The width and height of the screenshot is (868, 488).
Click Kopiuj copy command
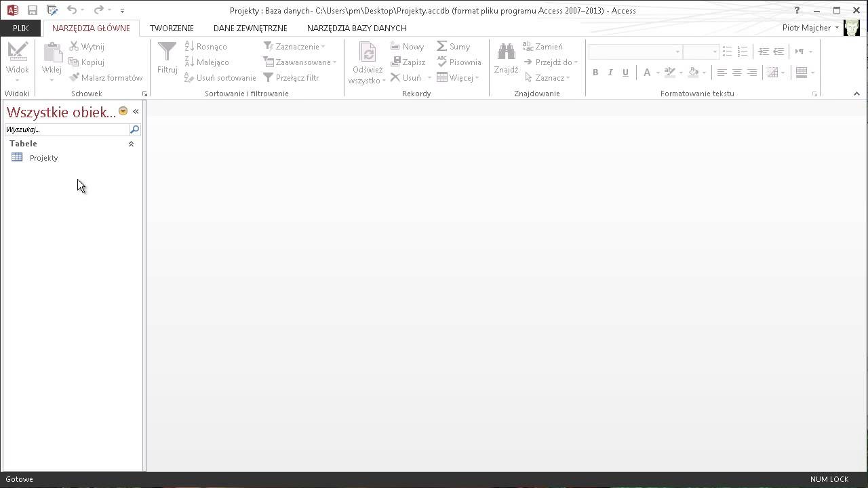87,62
